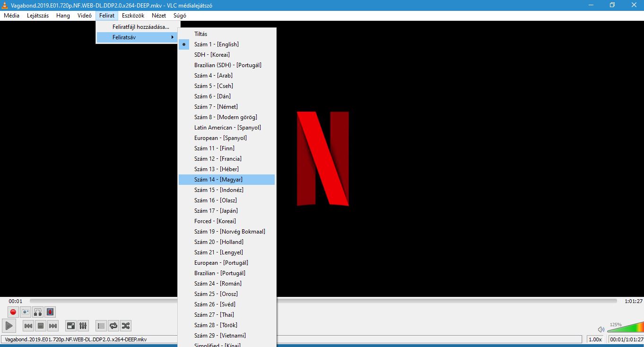Click the VLC cone icon in title bar

pyautogui.click(x=5, y=5)
